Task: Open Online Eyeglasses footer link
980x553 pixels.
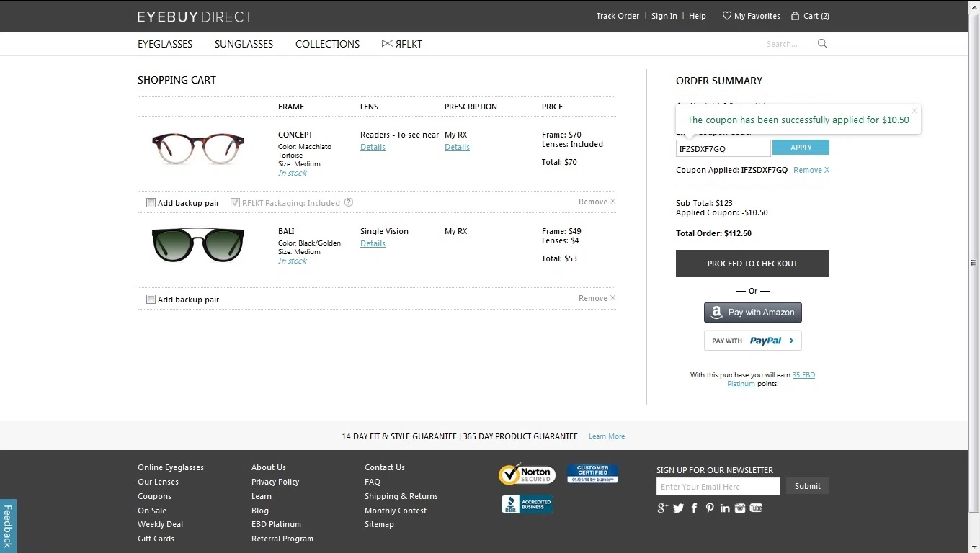Action: pyautogui.click(x=171, y=467)
